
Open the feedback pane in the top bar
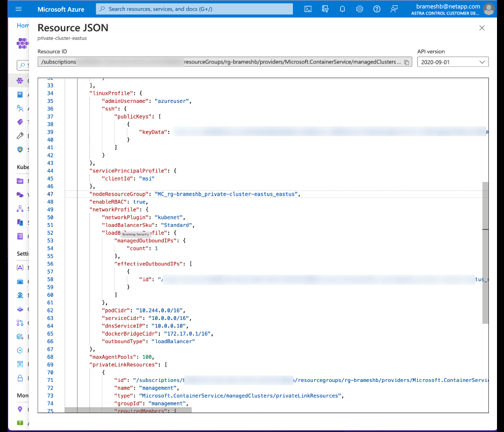[x=394, y=9]
